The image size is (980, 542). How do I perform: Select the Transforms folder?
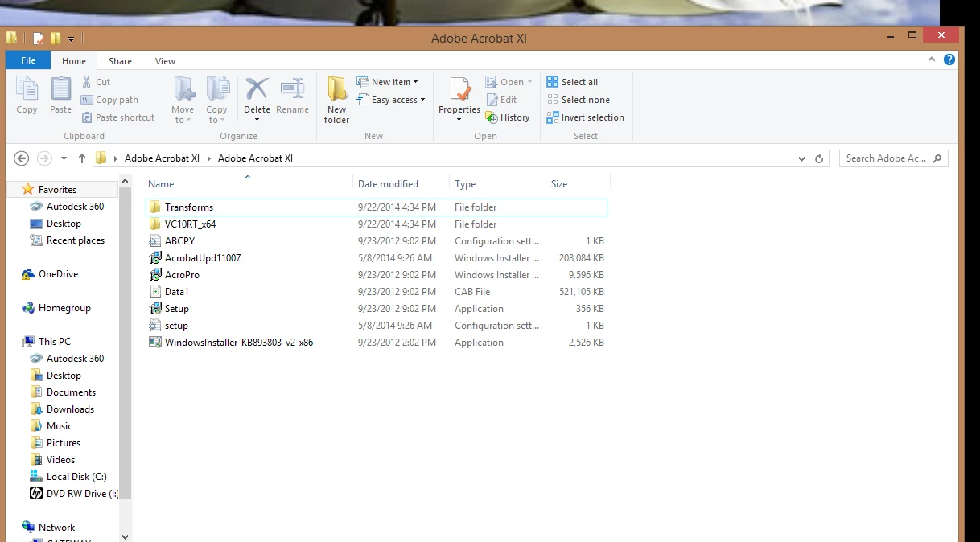[x=376, y=207]
